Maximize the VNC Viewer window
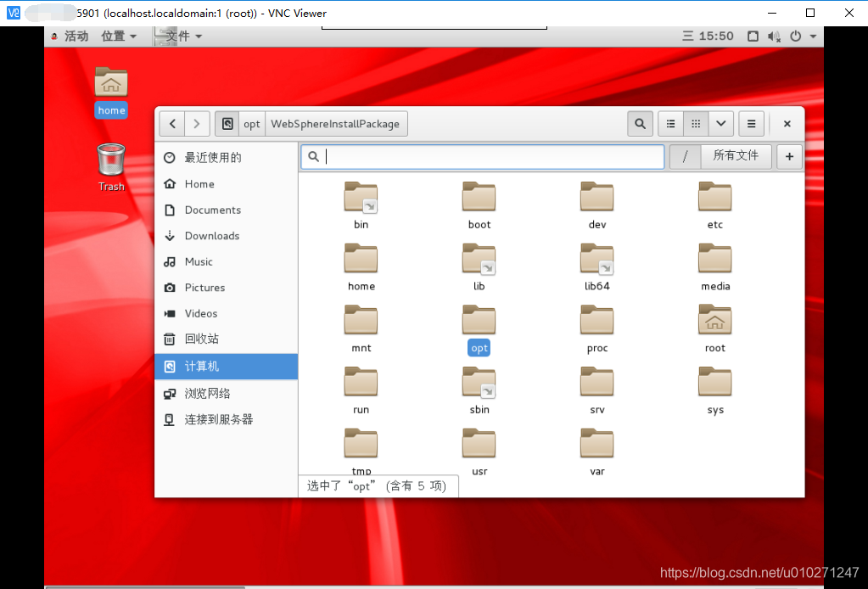868x589 pixels. (x=810, y=13)
